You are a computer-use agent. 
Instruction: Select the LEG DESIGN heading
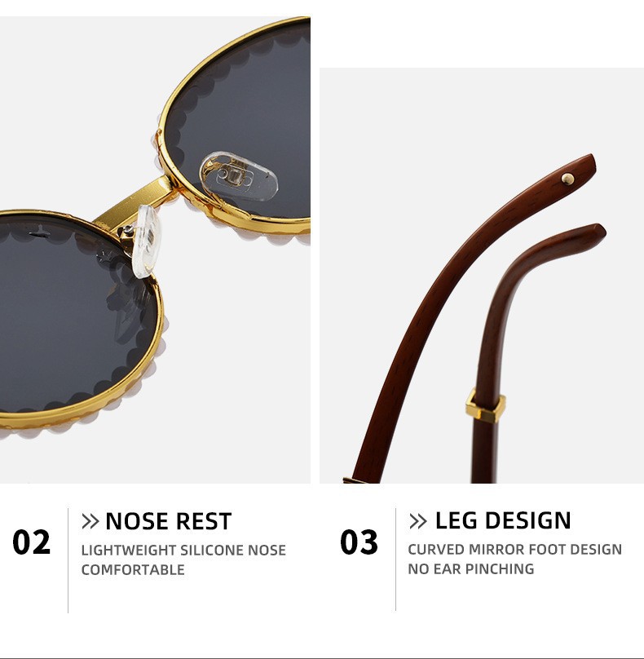[503, 520]
